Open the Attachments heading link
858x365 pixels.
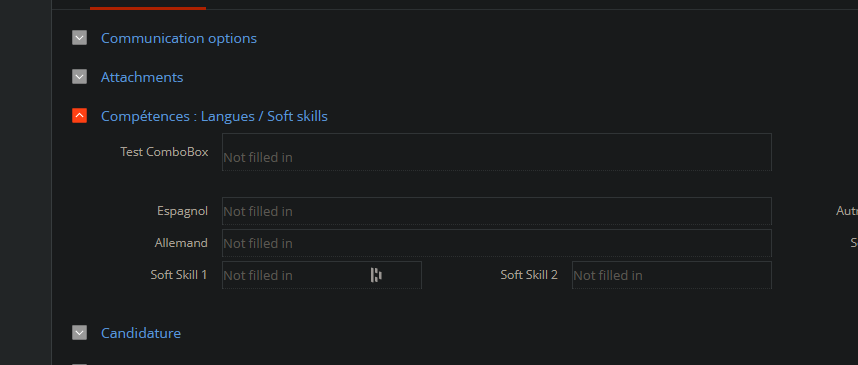142,77
